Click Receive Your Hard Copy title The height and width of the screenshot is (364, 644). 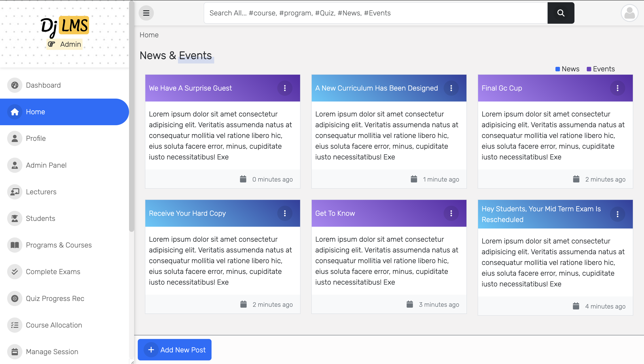click(x=187, y=213)
